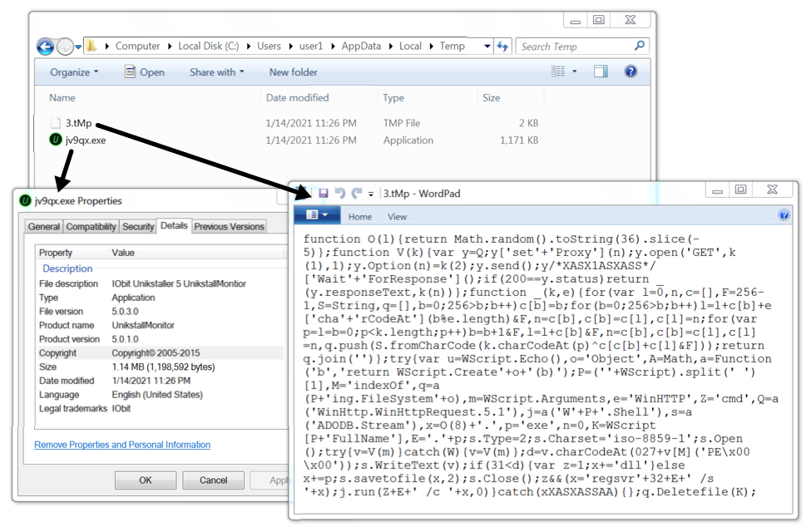Click the WordPad help icon
Screen dimensions: 811x532
coord(784,215)
